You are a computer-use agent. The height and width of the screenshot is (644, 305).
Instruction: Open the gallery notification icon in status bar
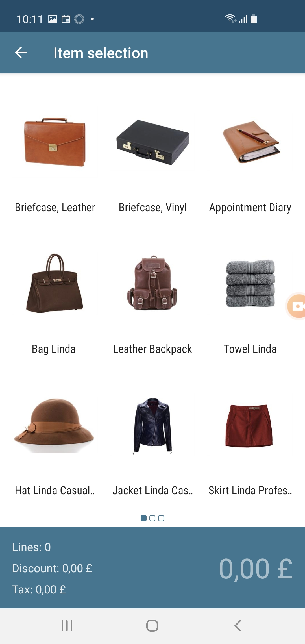tap(53, 19)
